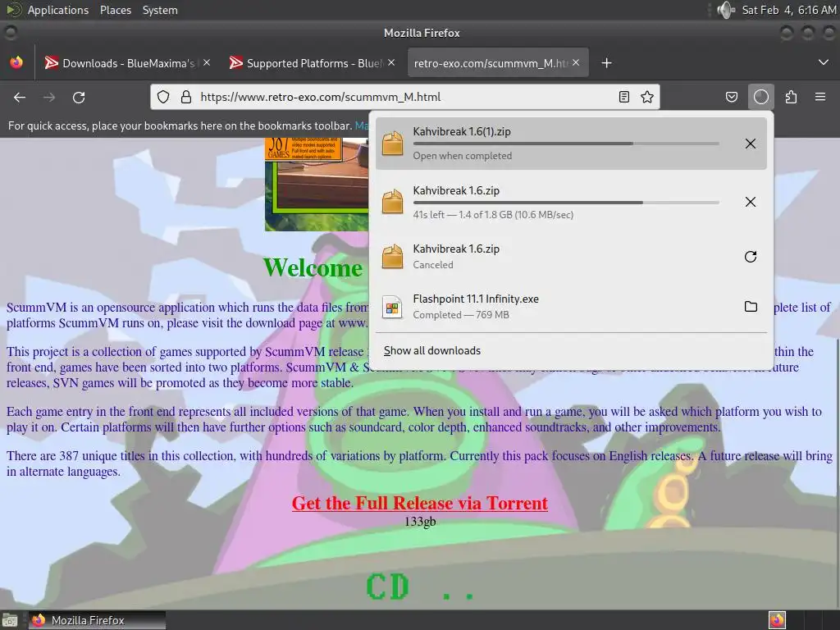The width and height of the screenshot is (840, 630).
Task: Retry the canceled Kahvibreak 1.6.zip download
Action: tap(751, 257)
